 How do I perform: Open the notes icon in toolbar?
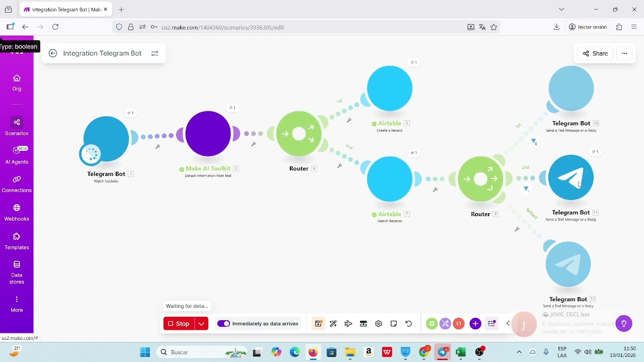click(x=393, y=324)
